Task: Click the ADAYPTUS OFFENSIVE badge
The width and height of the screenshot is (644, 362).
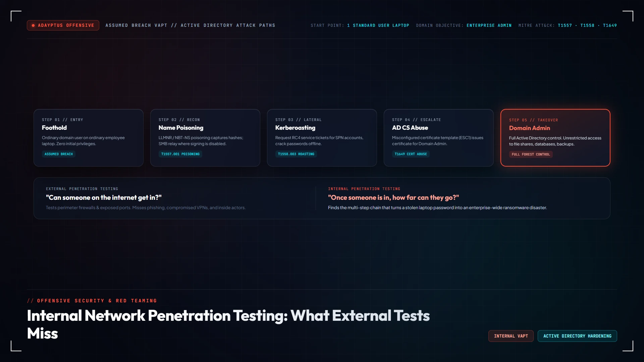Action: [63, 25]
